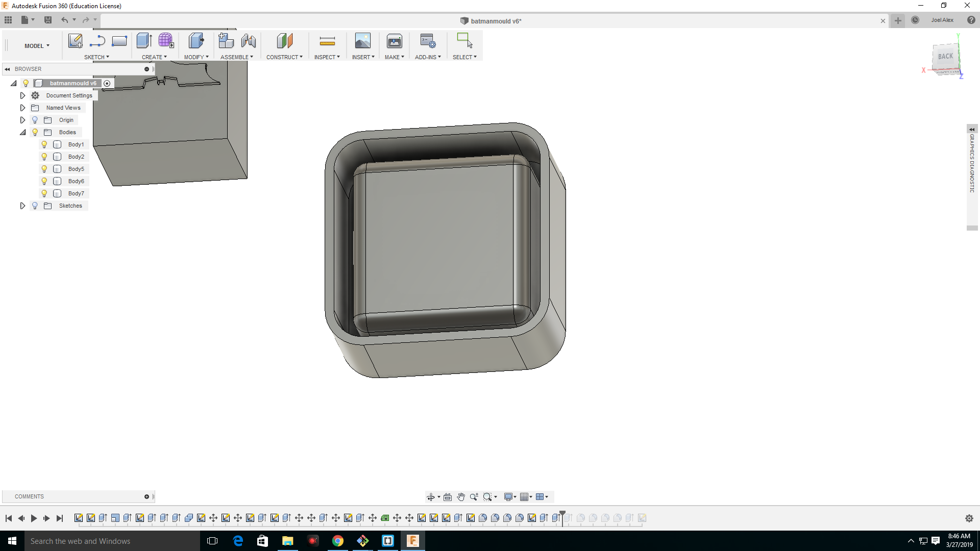Hide Body1 with its lightbulb

pyautogui.click(x=44, y=144)
